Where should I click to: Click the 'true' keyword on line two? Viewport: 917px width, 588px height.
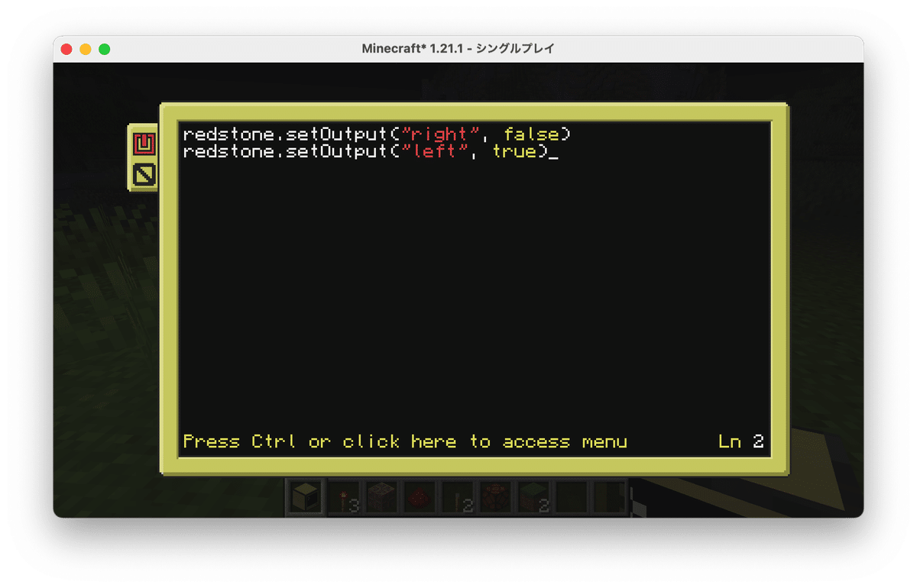pyautogui.click(x=514, y=151)
